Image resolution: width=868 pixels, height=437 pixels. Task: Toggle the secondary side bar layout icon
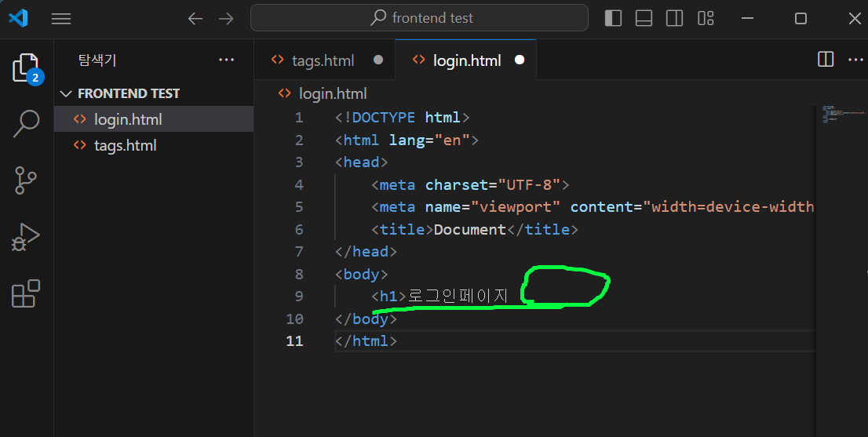tap(674, 18)
